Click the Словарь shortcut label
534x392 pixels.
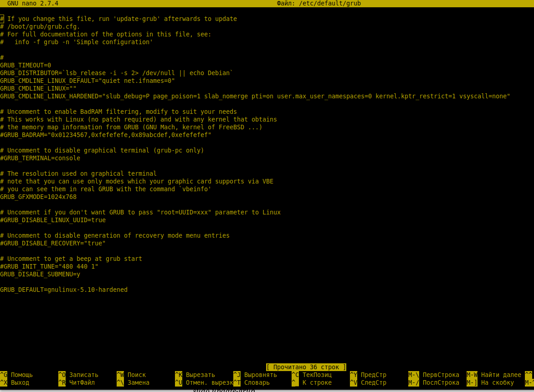click(257, 382)
